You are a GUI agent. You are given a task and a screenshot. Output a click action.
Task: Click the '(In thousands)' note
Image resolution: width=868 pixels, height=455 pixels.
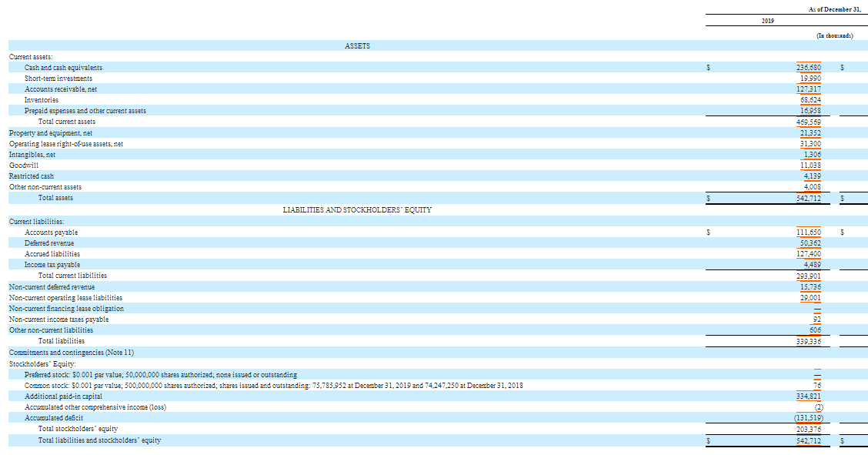(x=835, y=35)
